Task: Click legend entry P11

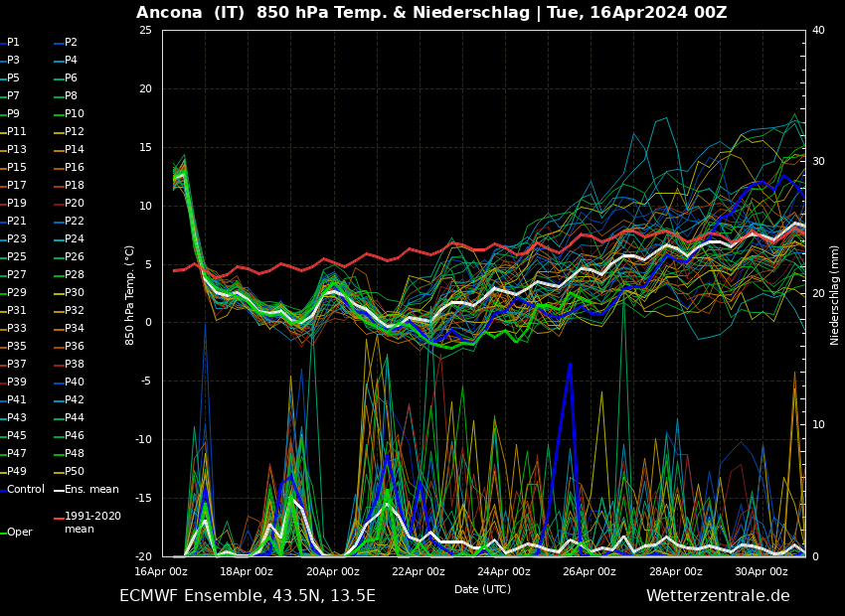Action: [x=14, y=131]
